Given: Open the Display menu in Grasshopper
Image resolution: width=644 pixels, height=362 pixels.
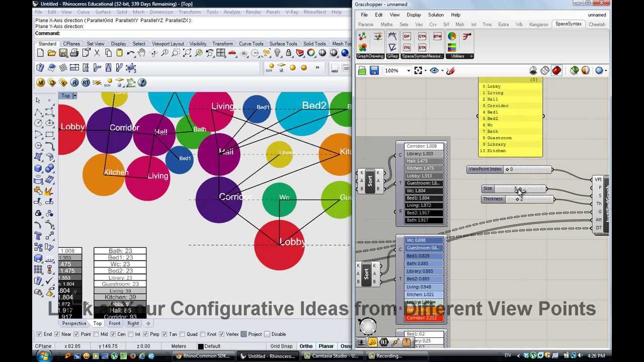Looking at the screenshot, I should [x=414, y=15].
